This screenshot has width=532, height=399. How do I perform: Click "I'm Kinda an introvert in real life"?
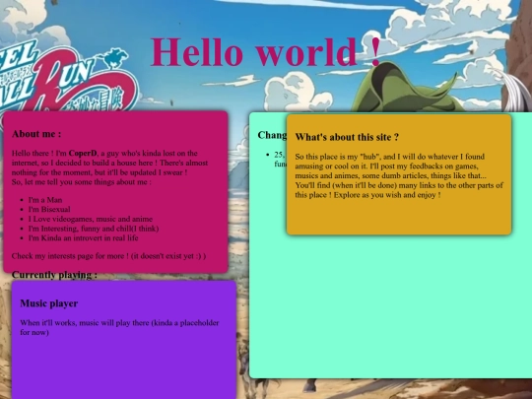click(x=83, y=237)
